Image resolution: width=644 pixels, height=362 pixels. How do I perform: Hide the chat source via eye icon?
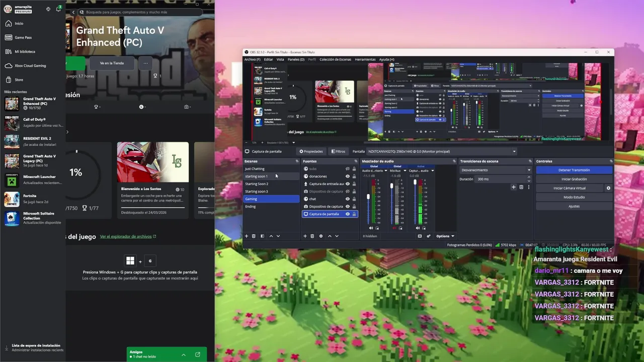pos(348,199)
